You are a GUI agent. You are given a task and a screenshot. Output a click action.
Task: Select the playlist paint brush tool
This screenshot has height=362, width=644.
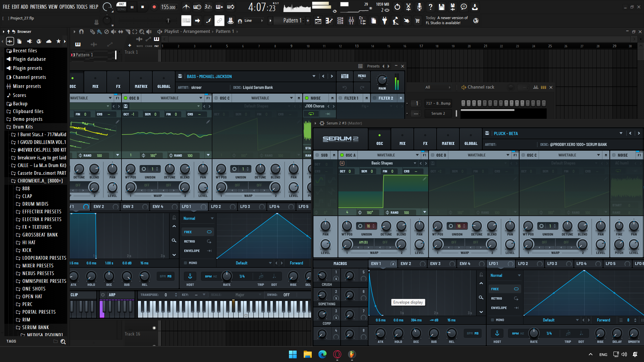pos(99,32)
